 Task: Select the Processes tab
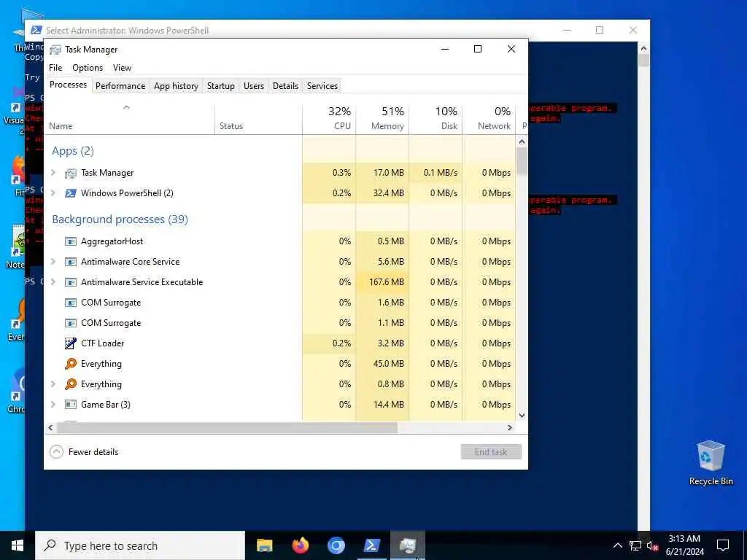(x=68, y=85)
